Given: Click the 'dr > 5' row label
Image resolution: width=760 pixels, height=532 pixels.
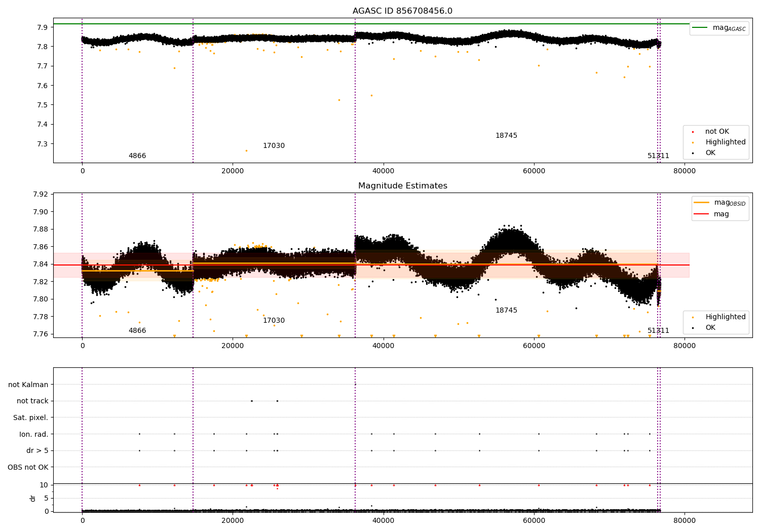Looking at the screenshot, I should pos(37,451).
